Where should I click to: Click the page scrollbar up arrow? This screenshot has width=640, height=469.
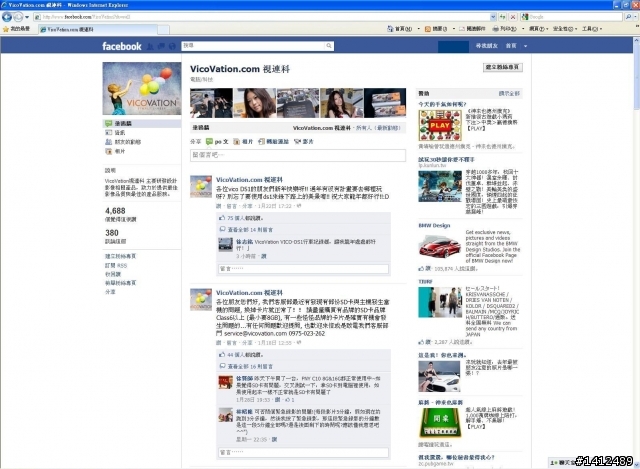(636, 41)
